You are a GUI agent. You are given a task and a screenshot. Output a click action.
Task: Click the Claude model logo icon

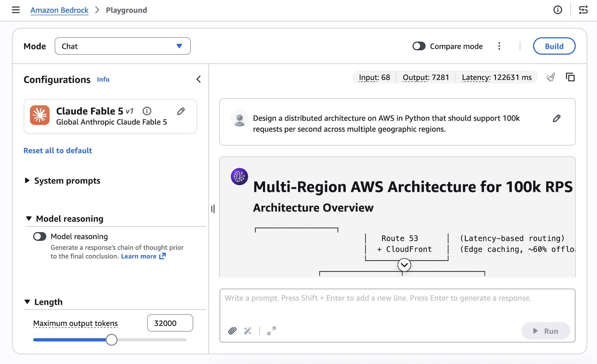[40, 115]
